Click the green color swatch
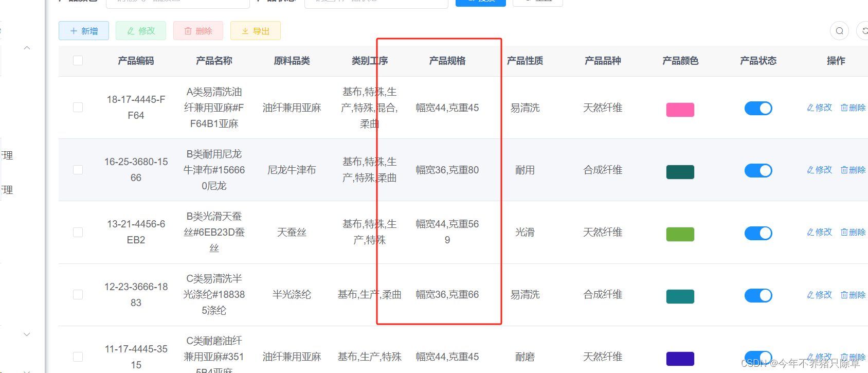 (680, 234)
